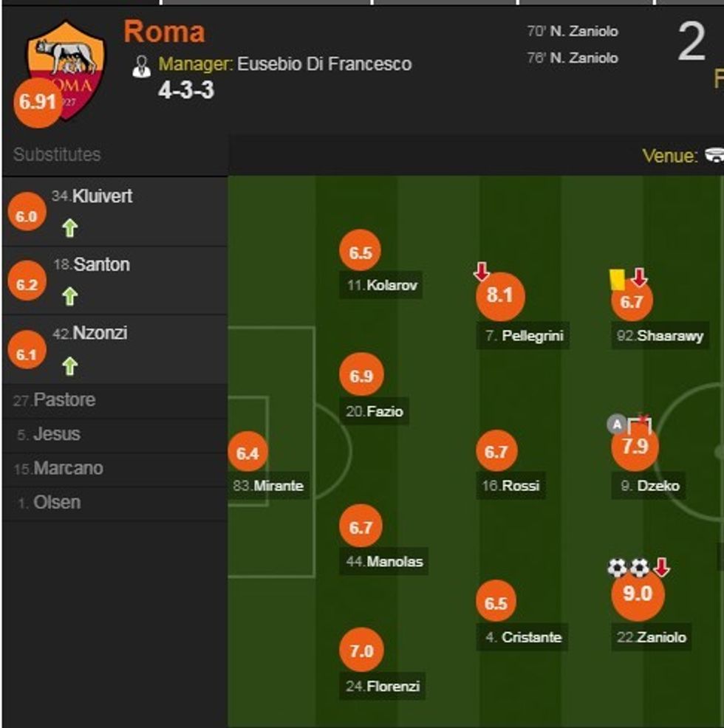724x728 pixels.
Task: Click the goal balls above Zaniolo
Action: 628,567
